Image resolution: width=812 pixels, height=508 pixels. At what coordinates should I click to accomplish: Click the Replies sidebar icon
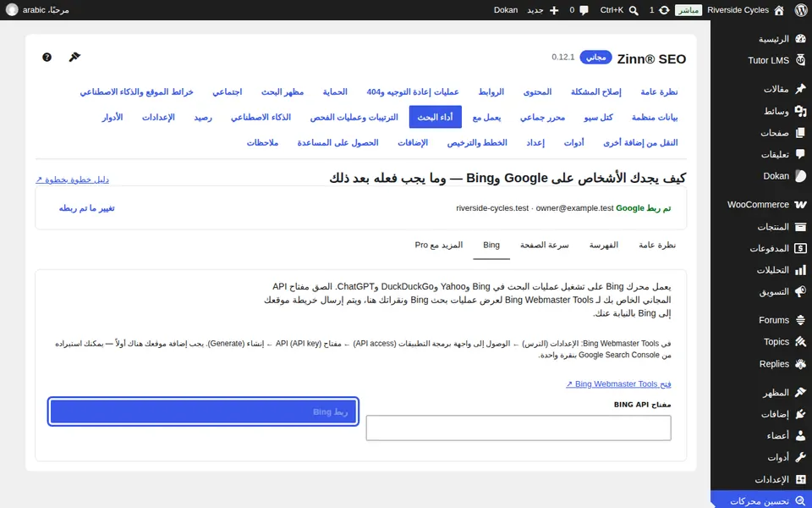(x=801, y=364)
